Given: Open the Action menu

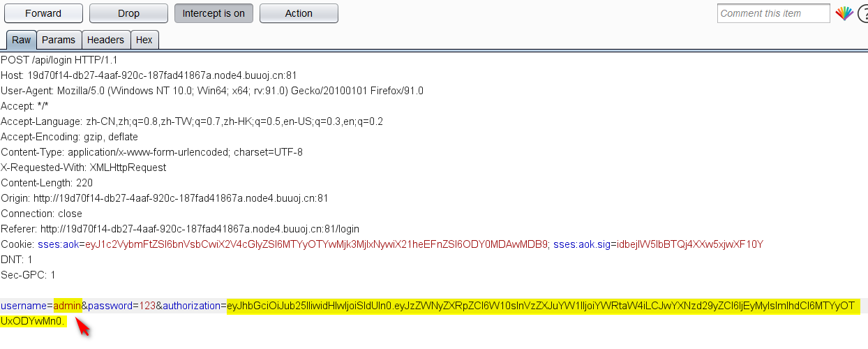Looking at the screenshot, I should (x=299, y=13).
